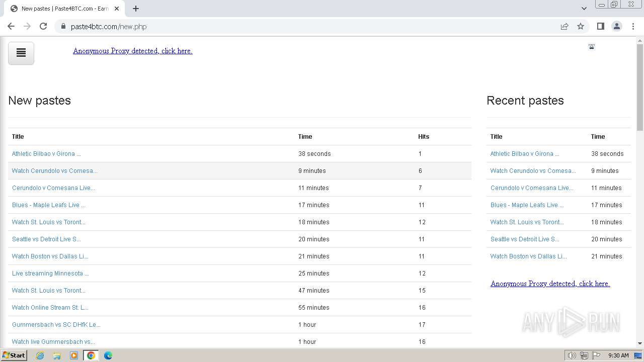The image size is (644, 362).
Task: Open Cerundolo v Comesana Live in Recent pastes
Action: (x=532, y=188)
